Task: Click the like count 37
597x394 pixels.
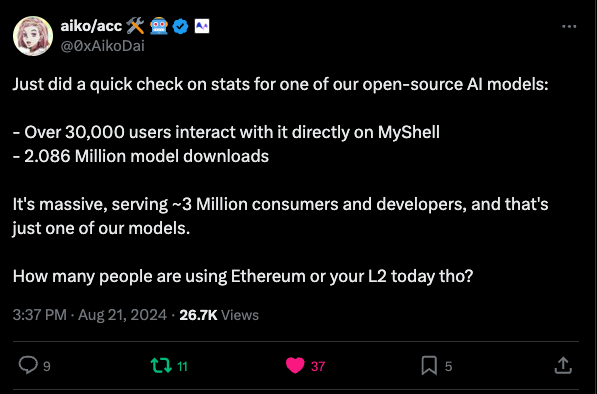Action: [x=318, y=366]
